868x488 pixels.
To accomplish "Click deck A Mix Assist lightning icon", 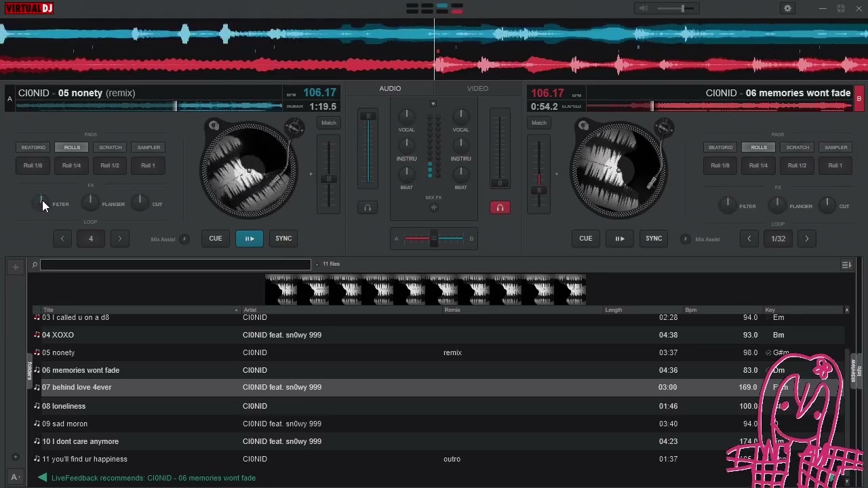I will tap(184, 239).
